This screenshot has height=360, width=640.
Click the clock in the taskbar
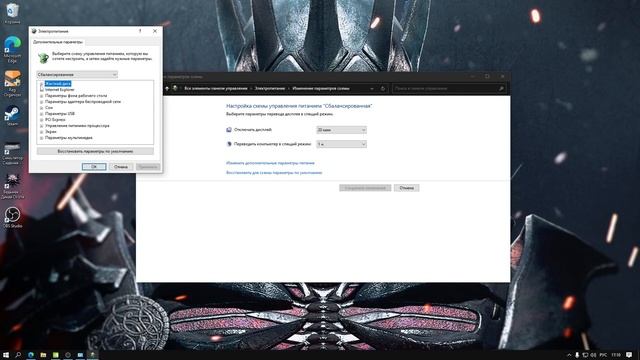616,355
